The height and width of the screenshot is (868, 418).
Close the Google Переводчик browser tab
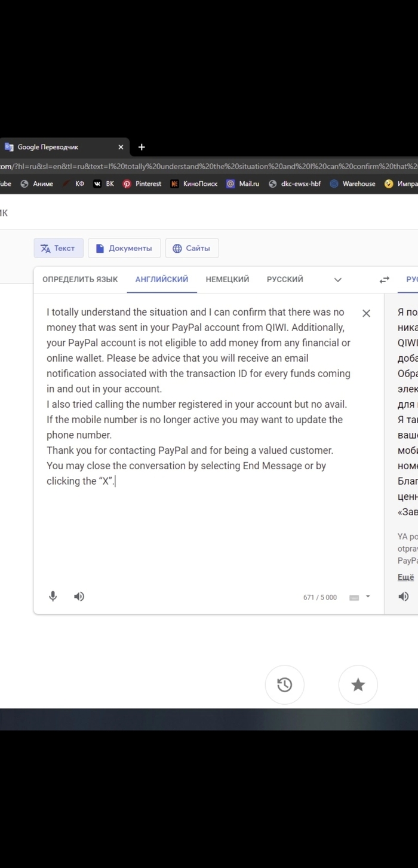pyautogui.click(x=121, y=147)
